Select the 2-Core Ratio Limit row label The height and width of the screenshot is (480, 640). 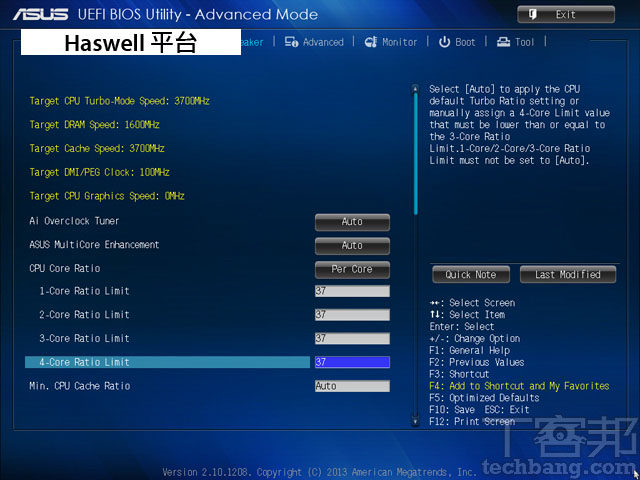[x=84, y=315]
